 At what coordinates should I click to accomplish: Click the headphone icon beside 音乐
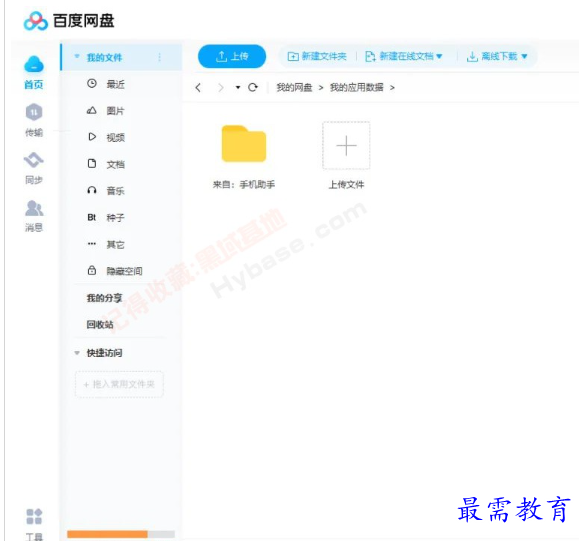pos(92,190)
